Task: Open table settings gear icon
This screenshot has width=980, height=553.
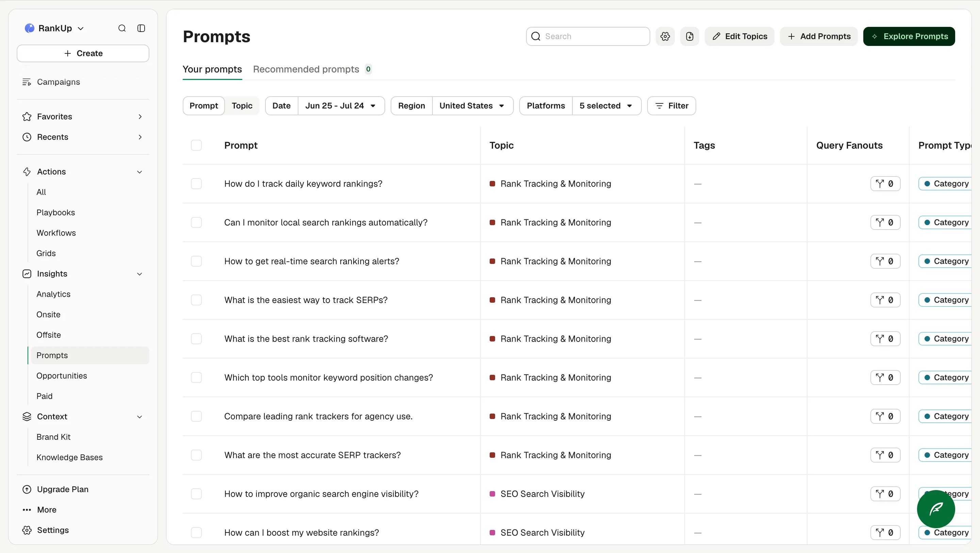Action: tap(665, 36)
